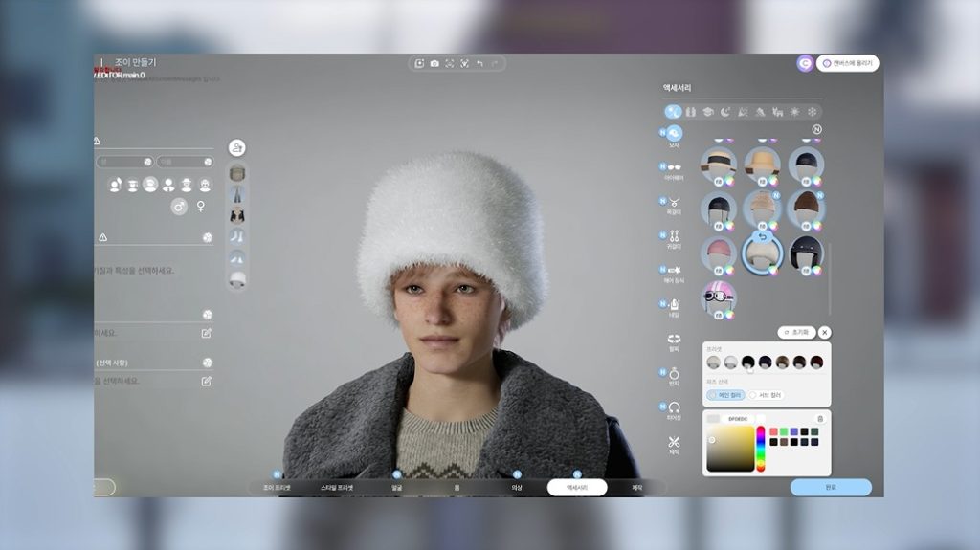Open the scissors craft category

click(x=674, y=442)
